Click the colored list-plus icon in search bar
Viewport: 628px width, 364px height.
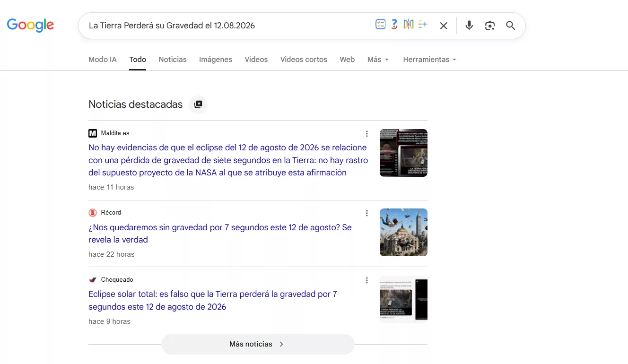point(422,25)
